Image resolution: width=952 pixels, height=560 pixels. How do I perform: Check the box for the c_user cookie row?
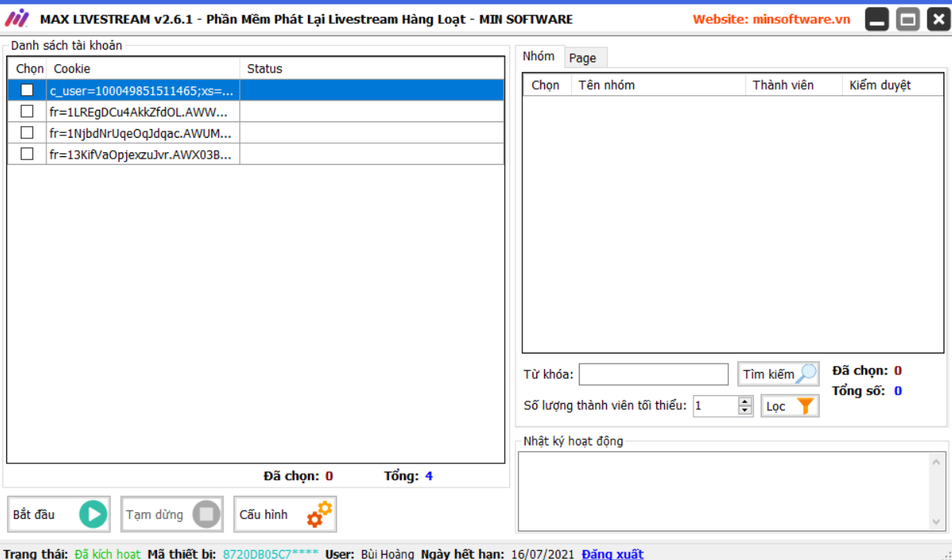[x=27, y=90]
